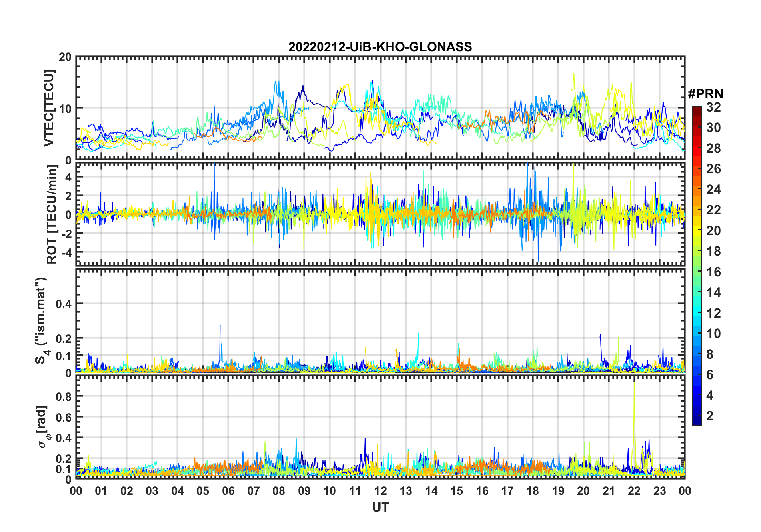Screen dimensions: 761x532
Task: Click colorbar tick label 28
Action: coord(714,148)
